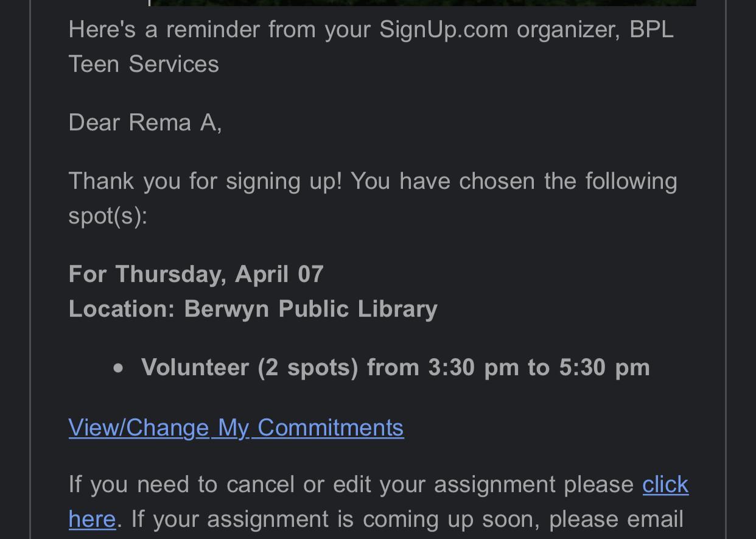Click the 'For Thursday, April 07' heading
This screenshot has height=539, width=756.
tap(196, 274)
